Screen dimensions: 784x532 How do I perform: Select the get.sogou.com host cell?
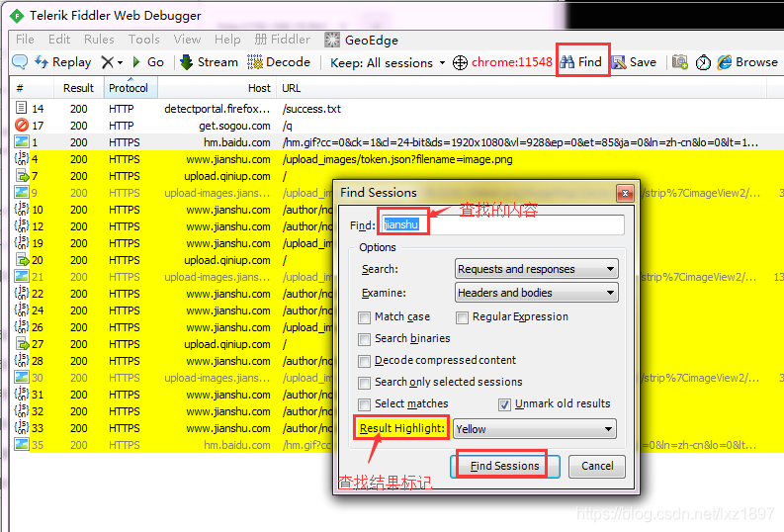coord(234,126)
